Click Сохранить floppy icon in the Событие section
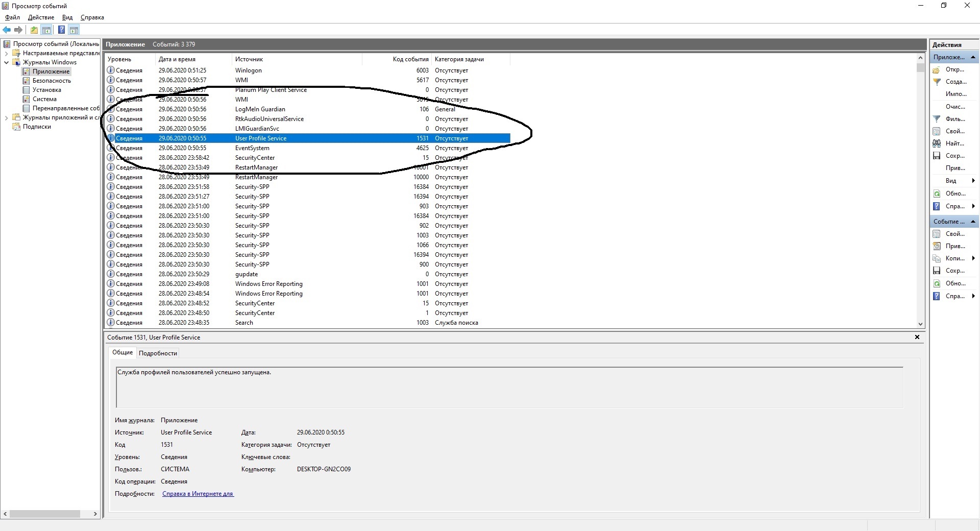 937,271
